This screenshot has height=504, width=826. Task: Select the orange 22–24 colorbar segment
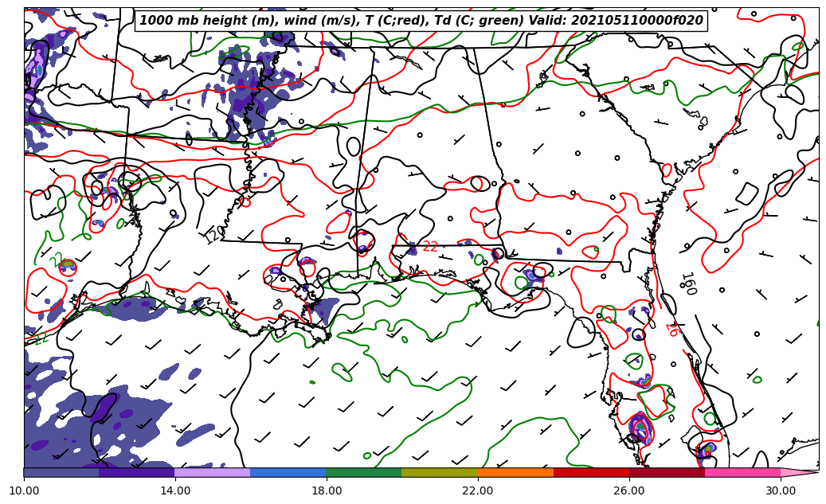[515, 472]
